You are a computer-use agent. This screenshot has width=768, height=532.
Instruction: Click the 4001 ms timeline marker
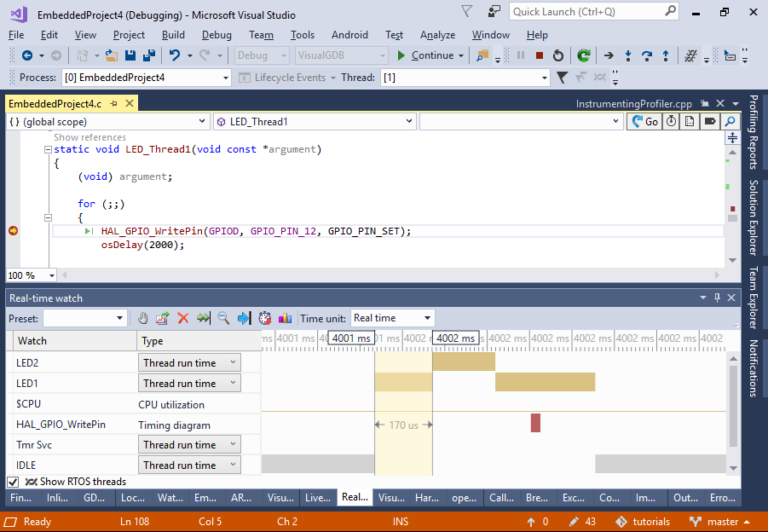[x=351, y=338]
